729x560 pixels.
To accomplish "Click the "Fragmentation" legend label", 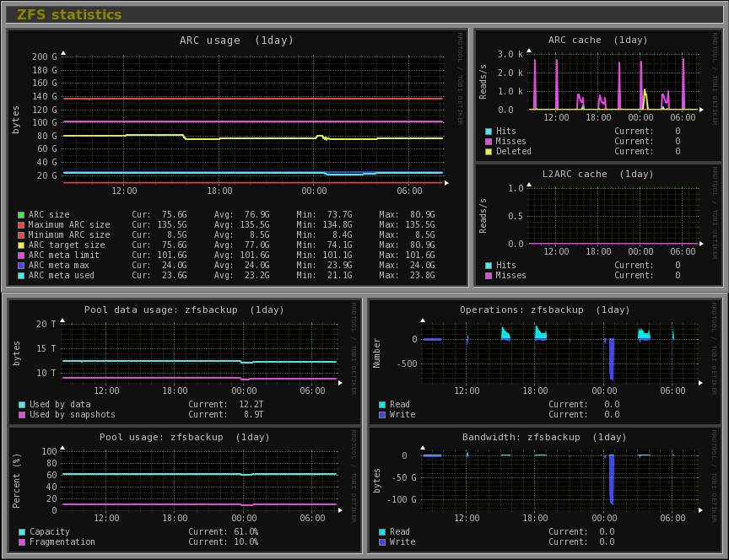I will pyautogui.click(x=62, y=542).
